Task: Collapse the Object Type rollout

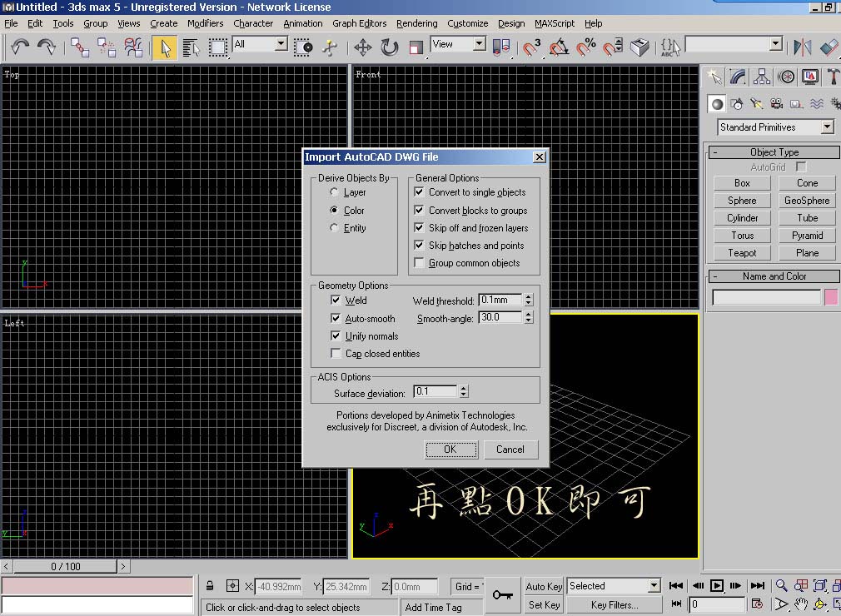Action: 774,152
